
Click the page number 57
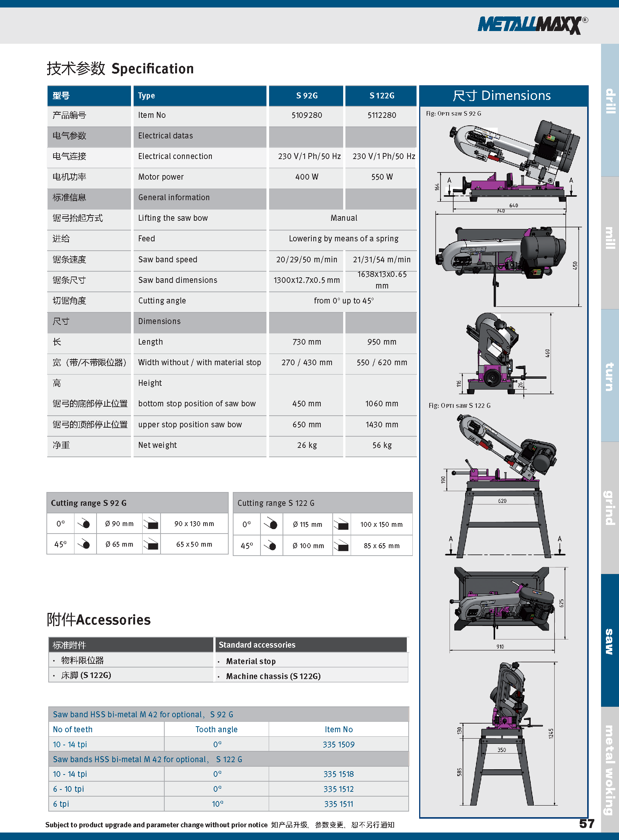point(586,824)
